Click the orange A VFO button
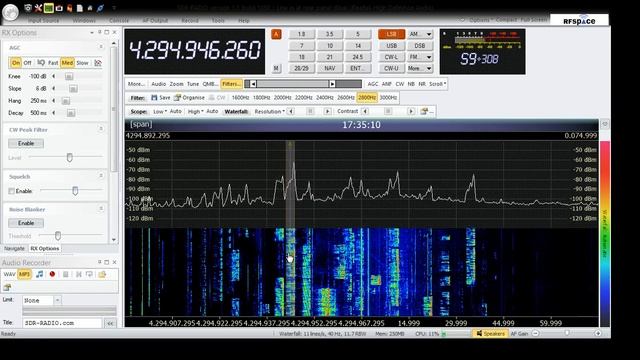The height and width of the screenshot is (360, 640). coord(276,34)
